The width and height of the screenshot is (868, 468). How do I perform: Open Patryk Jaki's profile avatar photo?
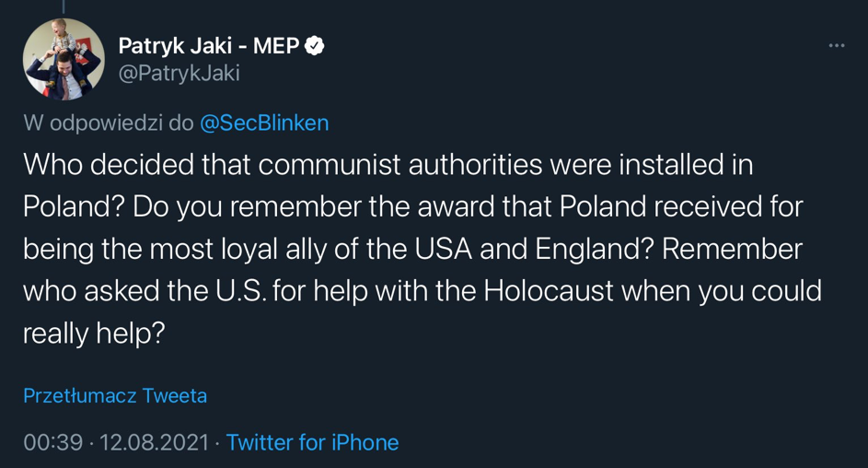(64, 59)
